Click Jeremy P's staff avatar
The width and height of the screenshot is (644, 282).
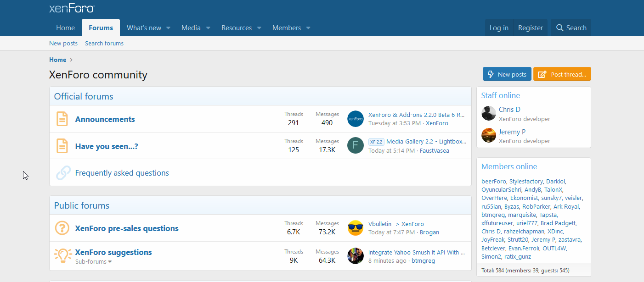(489, 136)
